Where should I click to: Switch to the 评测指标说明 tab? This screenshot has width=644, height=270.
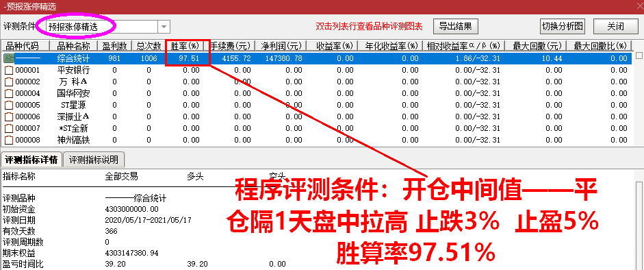pos(94,160)
